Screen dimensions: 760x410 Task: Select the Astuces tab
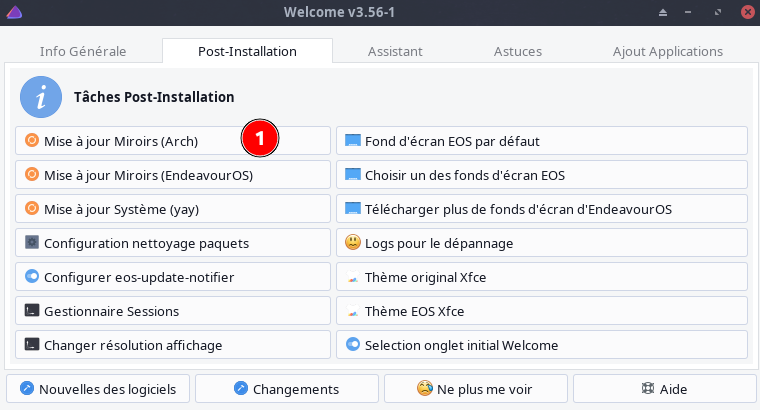[x=518, y=51]
